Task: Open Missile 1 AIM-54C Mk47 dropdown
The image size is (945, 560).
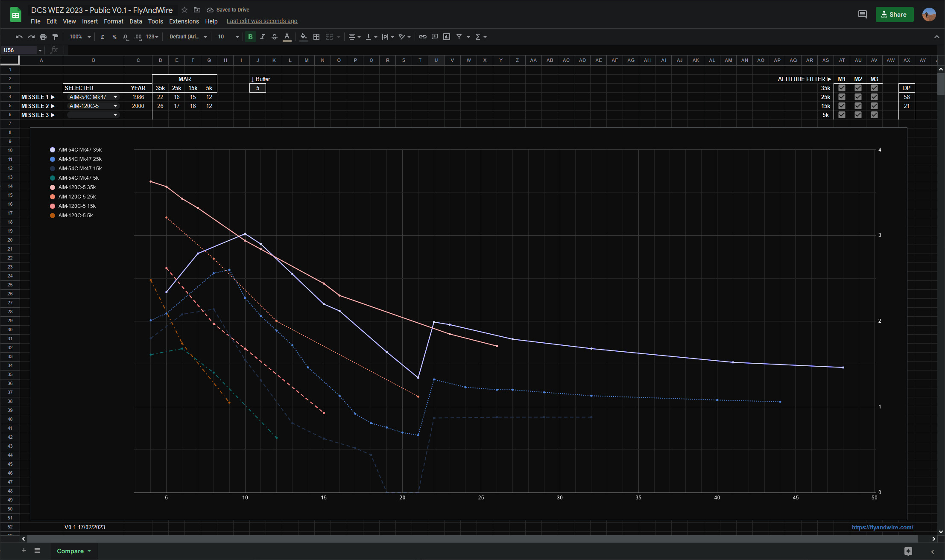Action: [115, 97]
